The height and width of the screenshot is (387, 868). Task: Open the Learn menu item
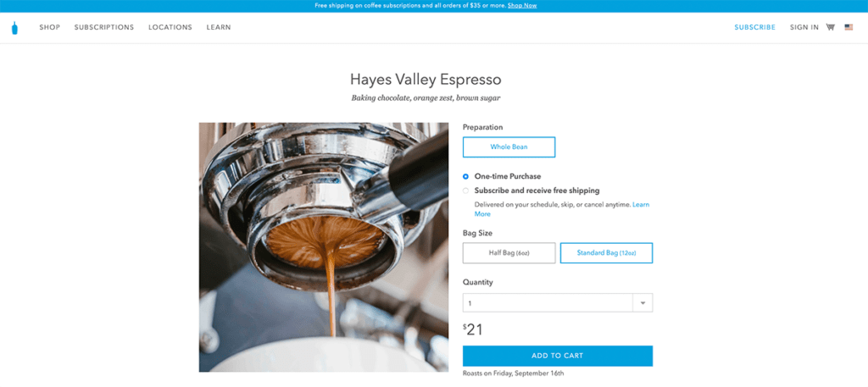click(219, 27)
